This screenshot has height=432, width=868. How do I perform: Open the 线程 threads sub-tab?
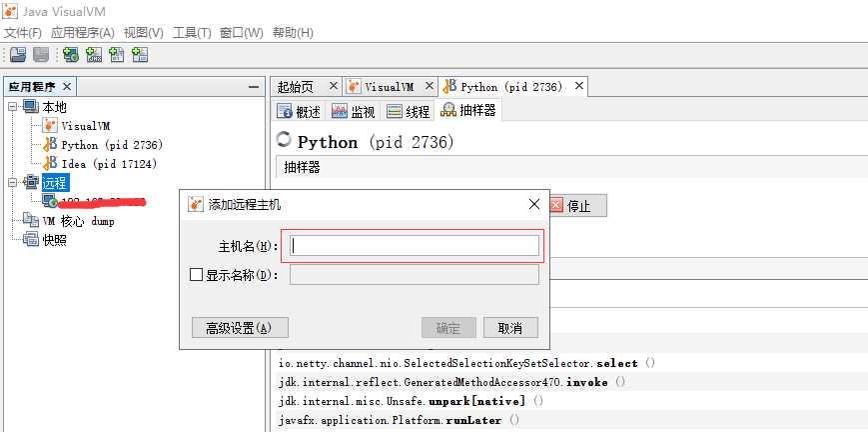point(408,111)
